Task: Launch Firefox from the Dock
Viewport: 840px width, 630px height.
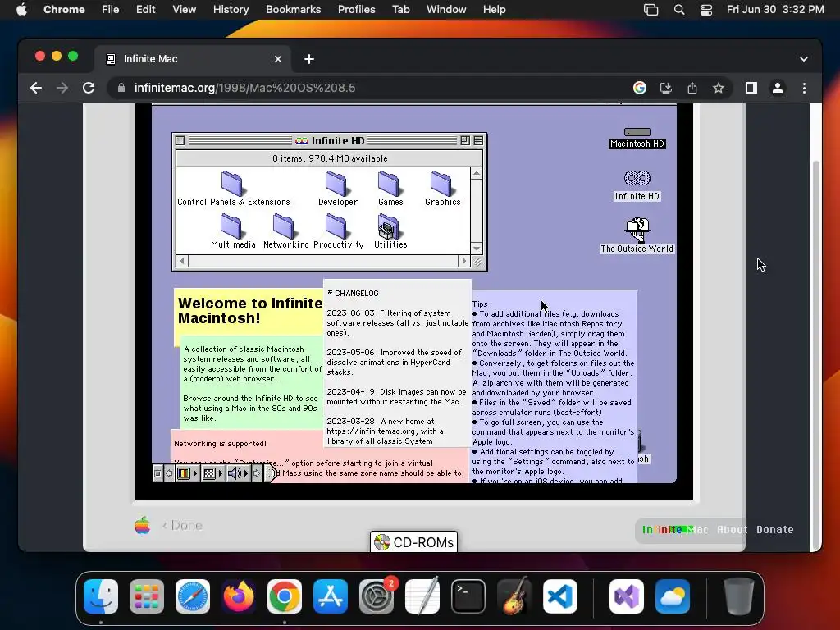Action: pyautogui.click(x=239, y=596)
